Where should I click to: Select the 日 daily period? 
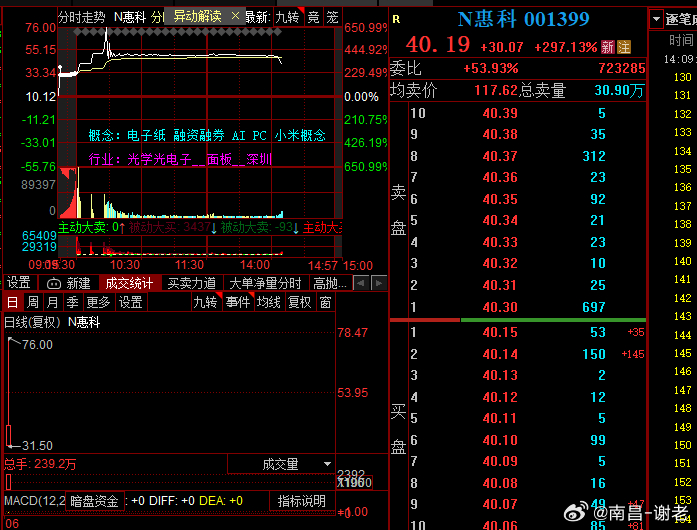(12, 303)
